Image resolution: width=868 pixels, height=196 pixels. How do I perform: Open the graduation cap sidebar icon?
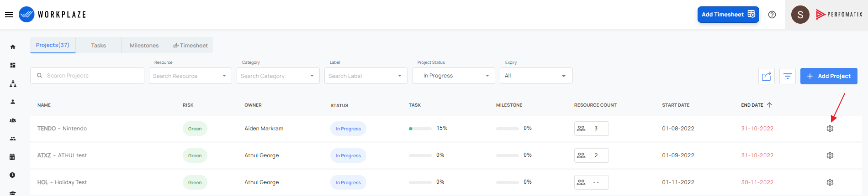click(x=13, y=193)
